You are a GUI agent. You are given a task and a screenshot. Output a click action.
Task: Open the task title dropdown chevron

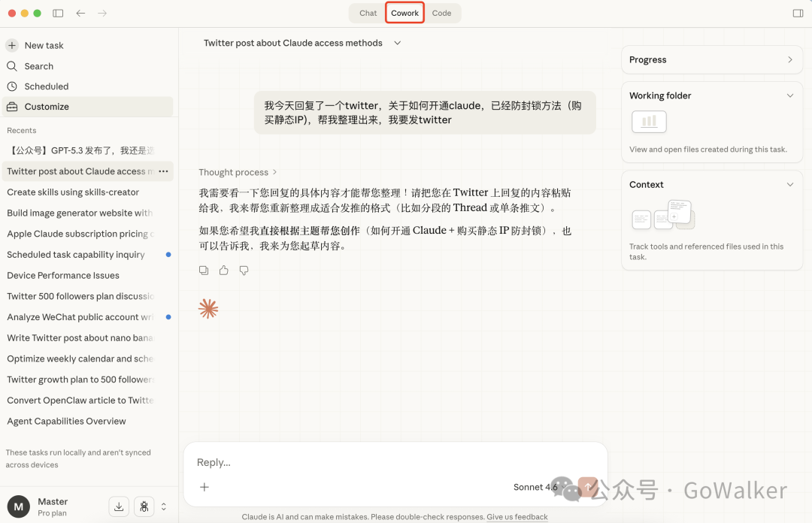pyautogui.click(x=397, y=43)
